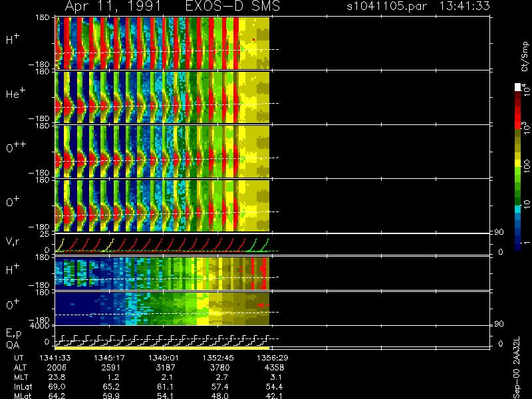The width and height of the screenshot is (532, 399).
Task: Click the "InLat" row header
Action: (x=23, y=386)
